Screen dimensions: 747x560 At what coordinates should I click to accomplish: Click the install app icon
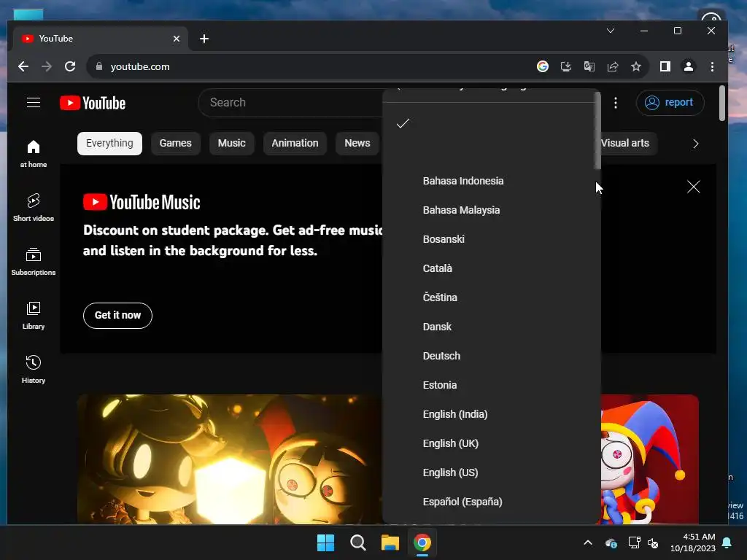(x=566, y=66)
